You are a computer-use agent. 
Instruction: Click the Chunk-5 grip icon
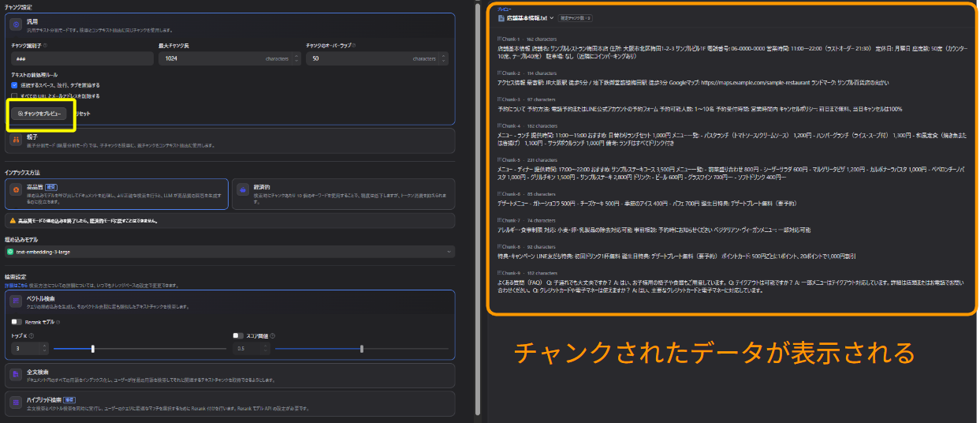(x=499, y=160)
